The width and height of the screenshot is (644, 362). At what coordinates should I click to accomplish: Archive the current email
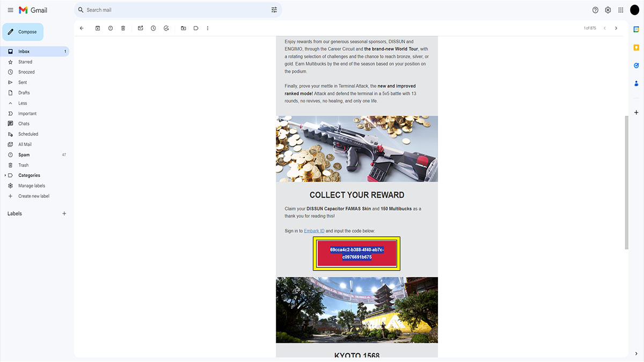98,28
